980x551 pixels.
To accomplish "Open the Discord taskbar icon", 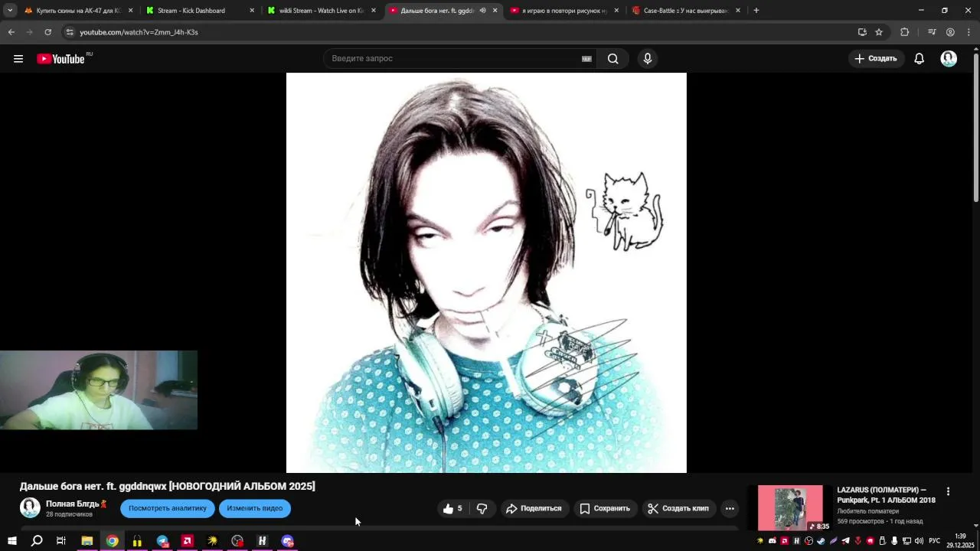I will coord(288,541).
